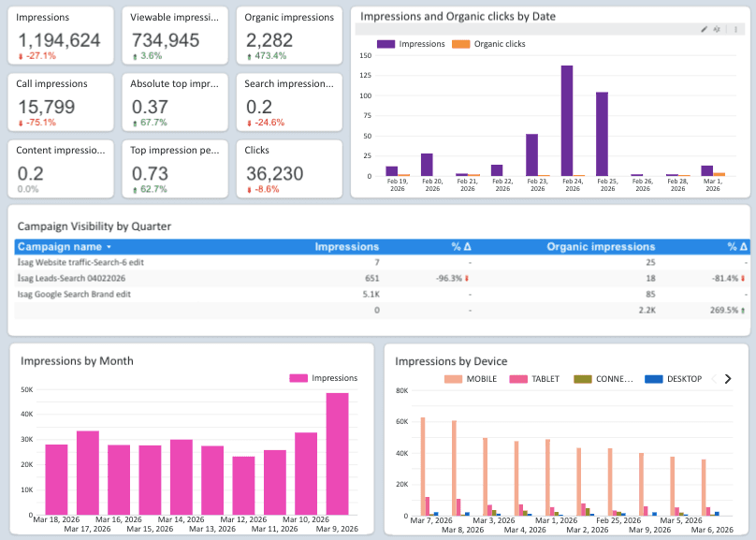Screen dimensions: 756x540
Task: Open the three-dot options menu on the date chart
Action: click(735, 29)
